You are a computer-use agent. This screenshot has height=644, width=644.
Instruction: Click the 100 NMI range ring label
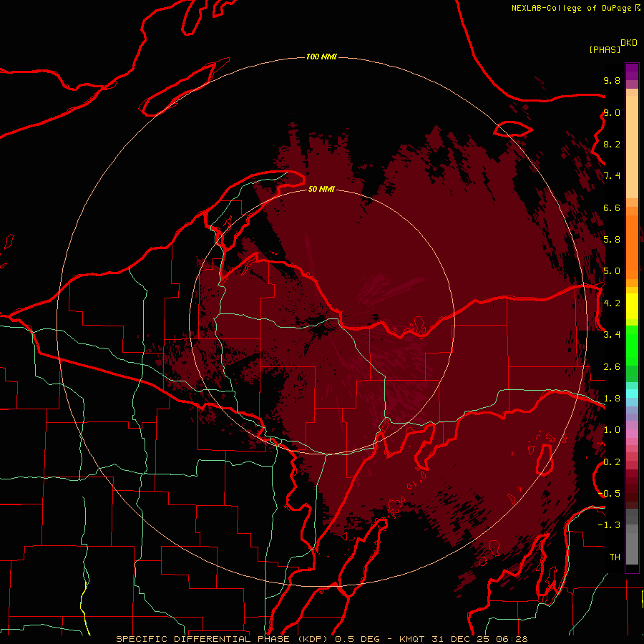321,57
